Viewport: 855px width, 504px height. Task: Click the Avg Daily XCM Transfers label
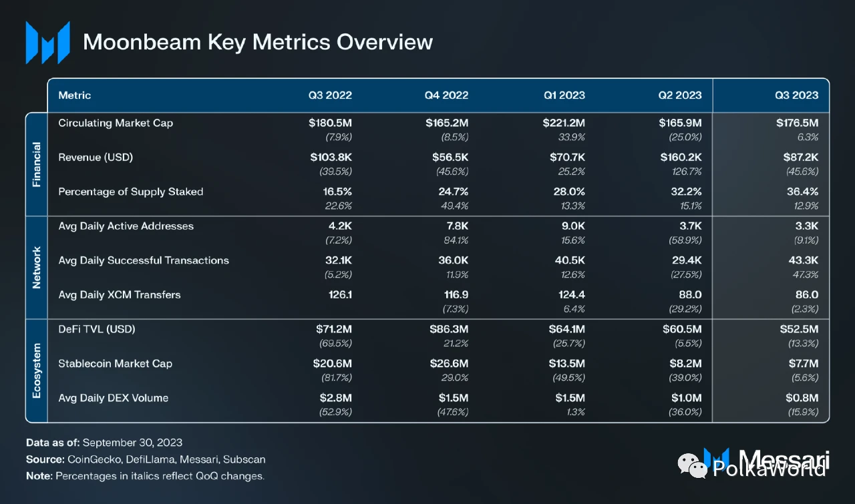click(120, 294)
